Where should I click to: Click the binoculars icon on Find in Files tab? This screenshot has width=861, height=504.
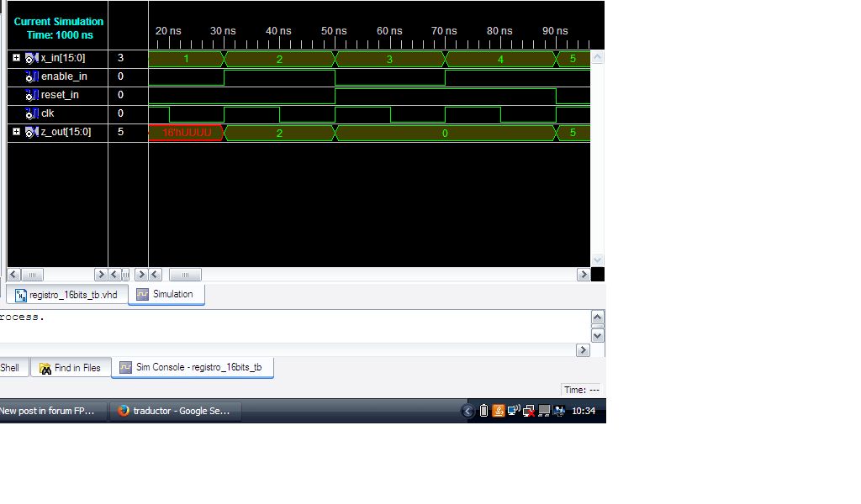coord(45,368)
